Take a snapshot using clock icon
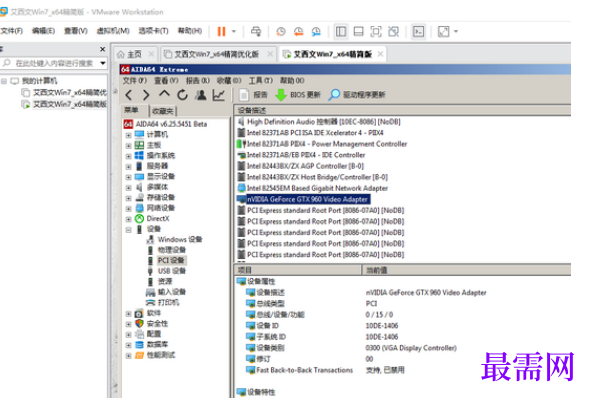This screenshot has height=398, width=593. [281, 31]
